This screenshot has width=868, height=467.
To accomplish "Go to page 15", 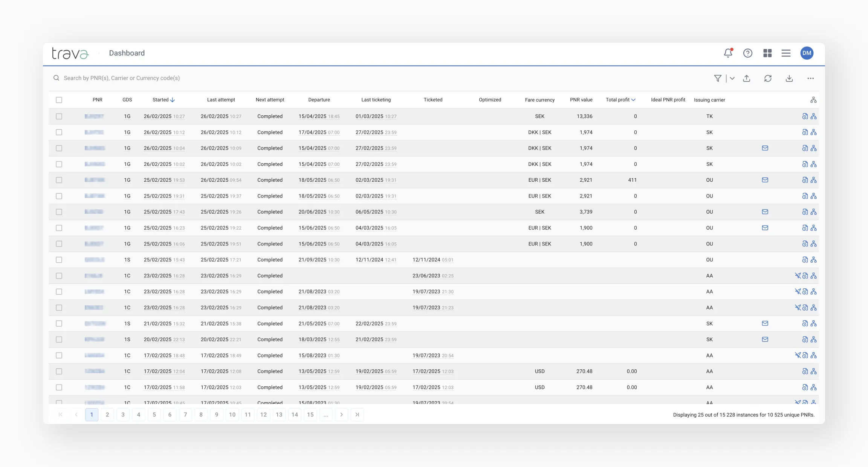I will pos(310,415).
